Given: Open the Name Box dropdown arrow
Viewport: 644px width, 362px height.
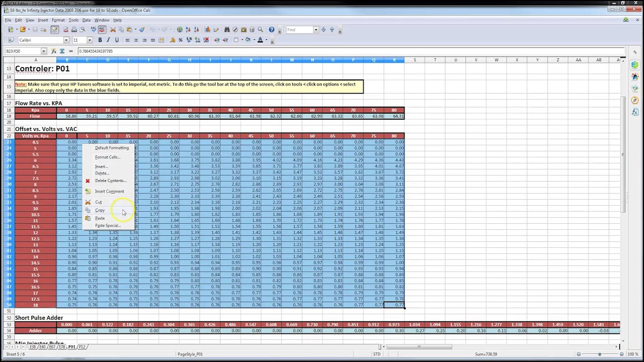Looking at the screenshot, I should [x=44, y=51].
